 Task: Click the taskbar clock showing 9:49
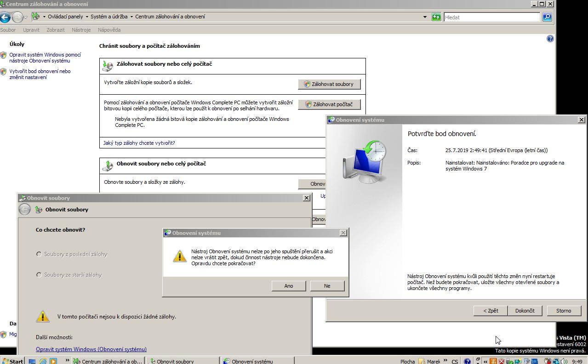pyautogui.click(x=577, y=361)
